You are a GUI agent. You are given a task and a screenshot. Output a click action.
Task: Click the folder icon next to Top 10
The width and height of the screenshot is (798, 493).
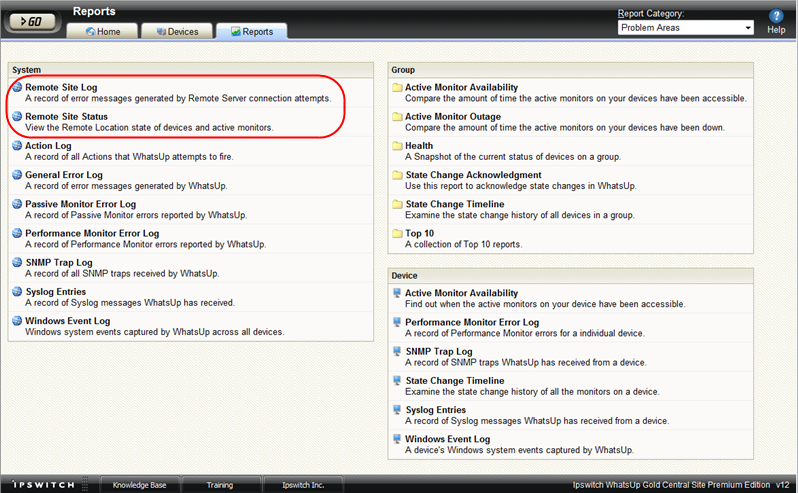pos(397,233)
